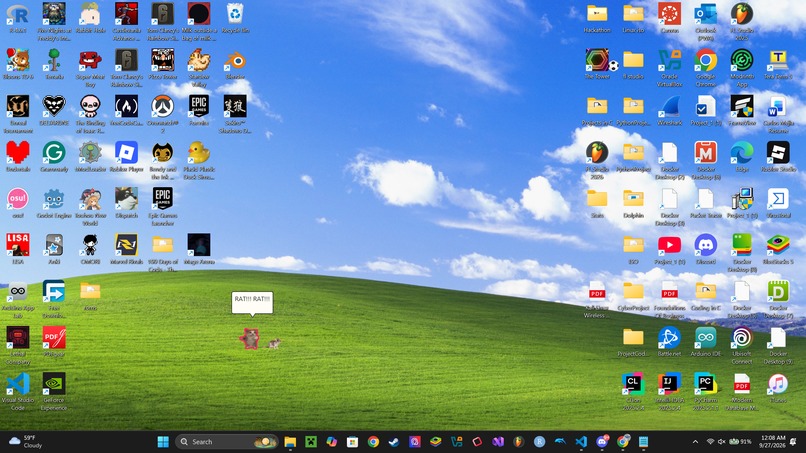Open Google Chrome desktop shortcut

(706, 61)
